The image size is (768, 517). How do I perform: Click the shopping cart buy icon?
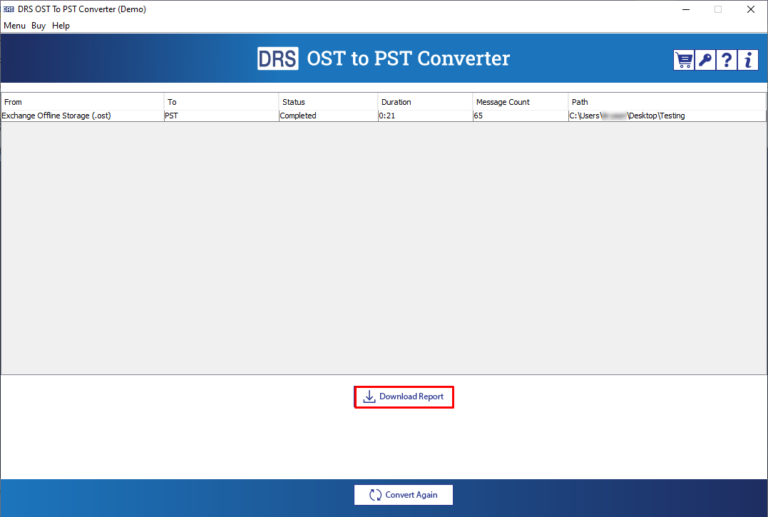tap(683, 60)
